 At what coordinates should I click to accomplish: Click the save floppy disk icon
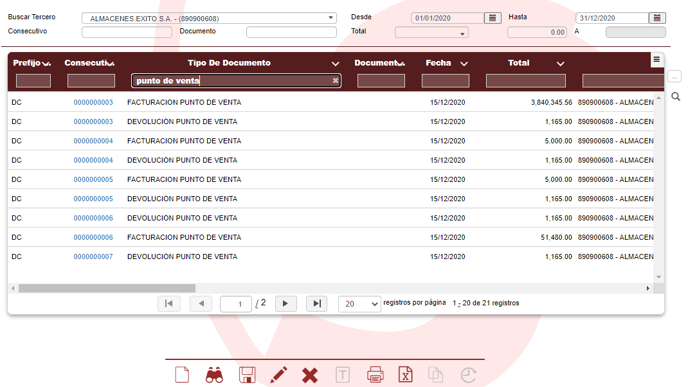click(x=247, y=375)
